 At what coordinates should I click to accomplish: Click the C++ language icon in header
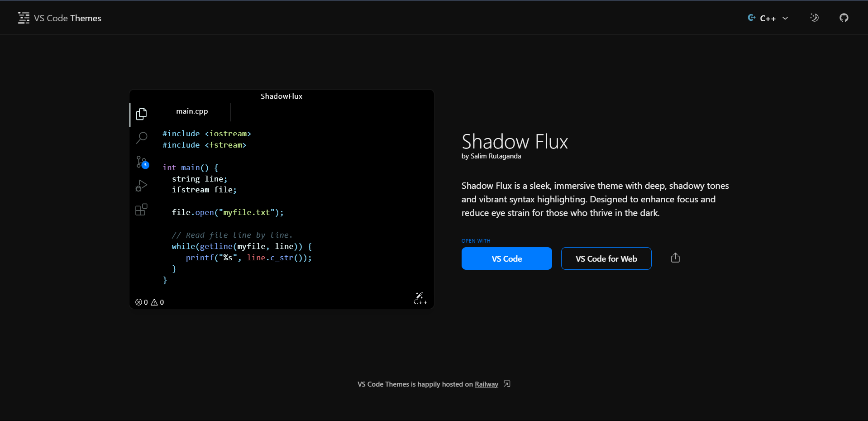coord(752,18)
